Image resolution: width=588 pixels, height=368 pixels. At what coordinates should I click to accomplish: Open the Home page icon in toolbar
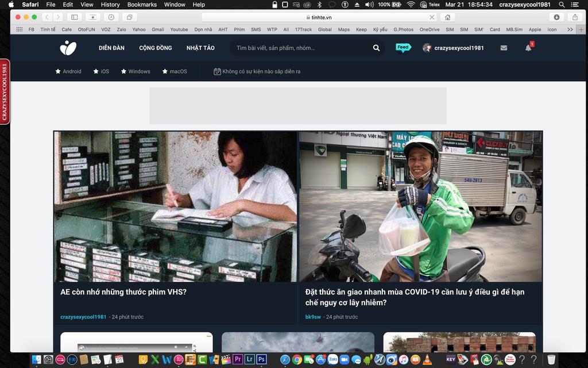click(447, 17)
